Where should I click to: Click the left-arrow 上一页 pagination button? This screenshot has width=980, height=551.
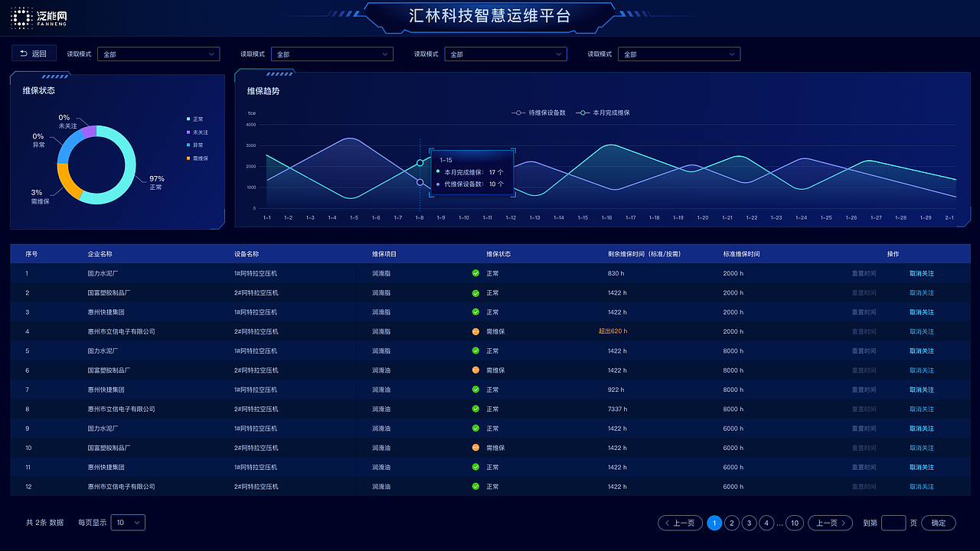click(680, 523)
